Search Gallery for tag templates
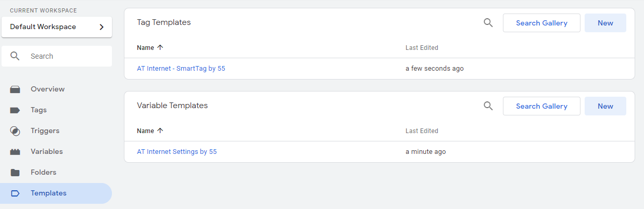Image resolution: width=644 pixels, height=209 pixels. [x=541, y=23]
